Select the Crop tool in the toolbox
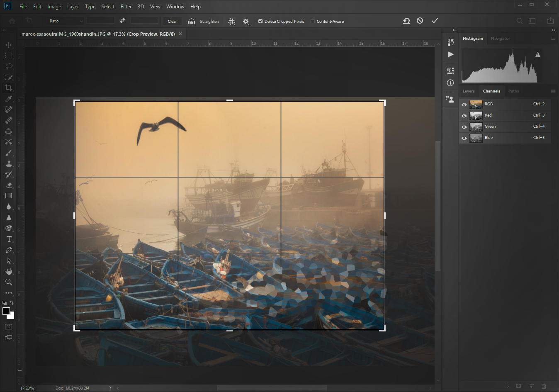559x392 pixels. tap(9, 88)
